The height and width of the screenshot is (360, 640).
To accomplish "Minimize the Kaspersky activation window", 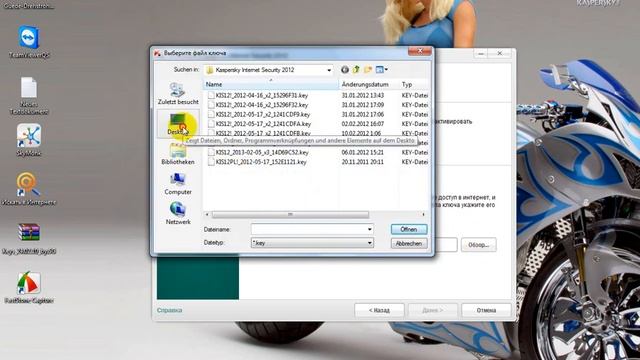I will [x=481, y=53].
